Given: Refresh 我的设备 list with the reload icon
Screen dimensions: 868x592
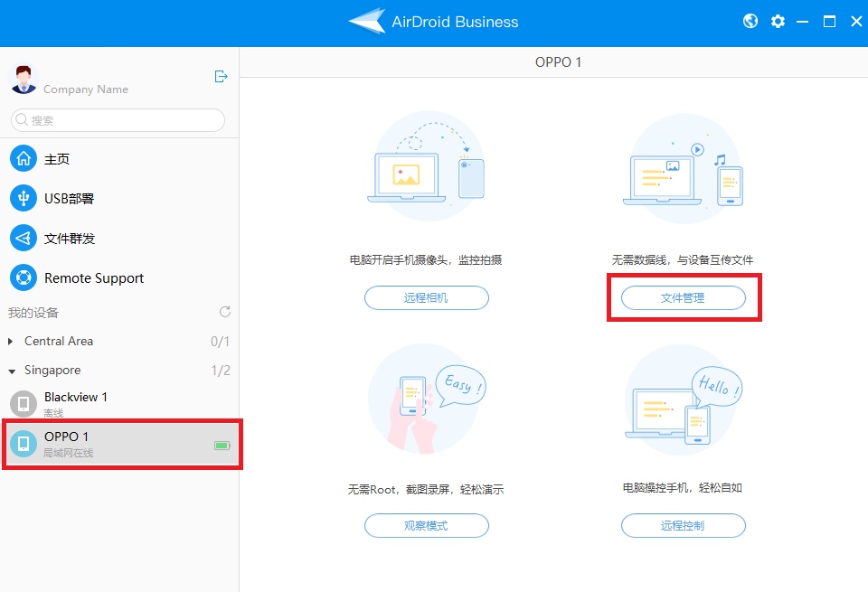Looking at the screenshot, I should [225, 312].
